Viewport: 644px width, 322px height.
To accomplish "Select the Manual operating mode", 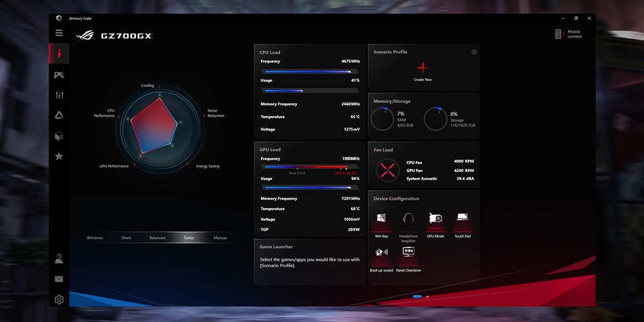I will [220, 238].
